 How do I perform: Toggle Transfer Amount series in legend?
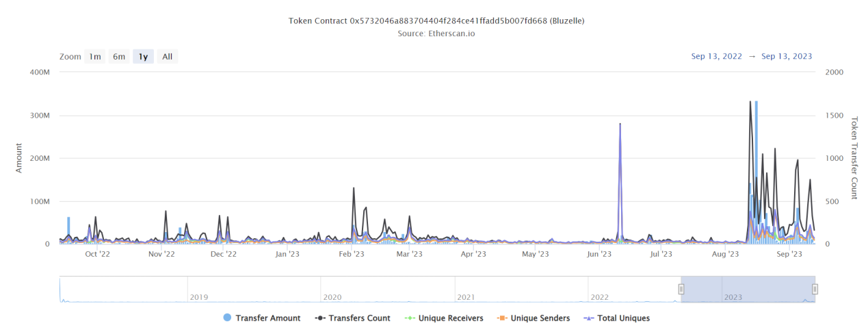tap(267, 318)
